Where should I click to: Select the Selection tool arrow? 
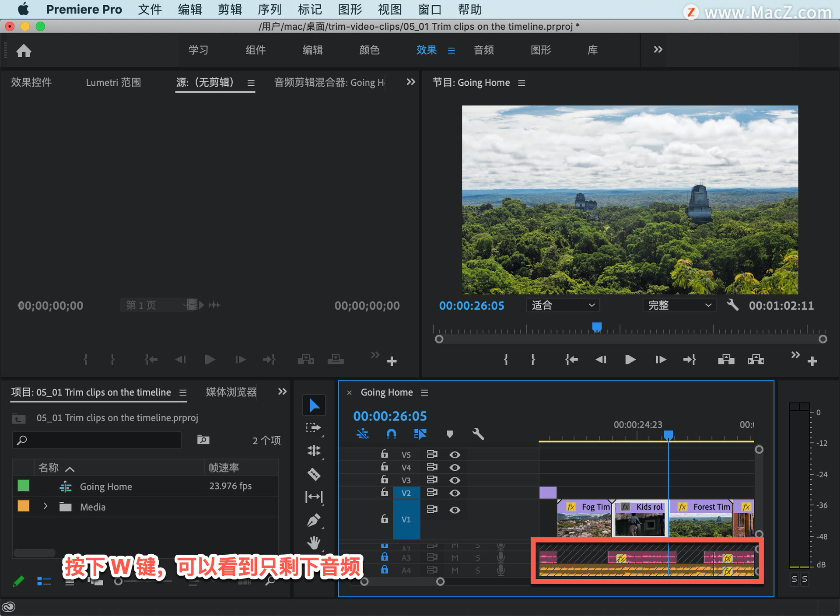(314, 405)
